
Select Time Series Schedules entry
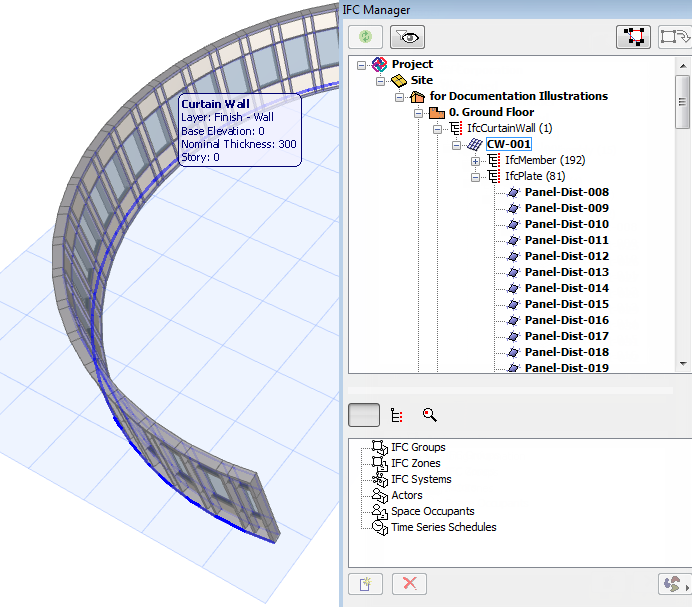pos(443,527)
